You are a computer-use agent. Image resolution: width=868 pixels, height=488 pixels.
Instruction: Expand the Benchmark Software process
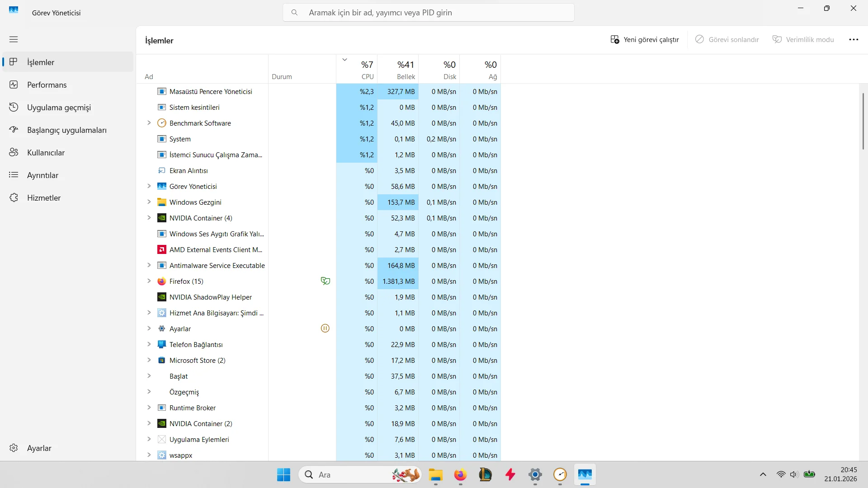tap(149, 123)
